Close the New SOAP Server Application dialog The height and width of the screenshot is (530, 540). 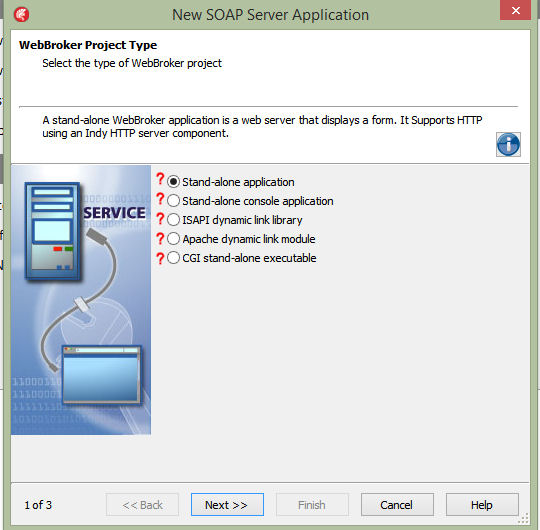516,11
